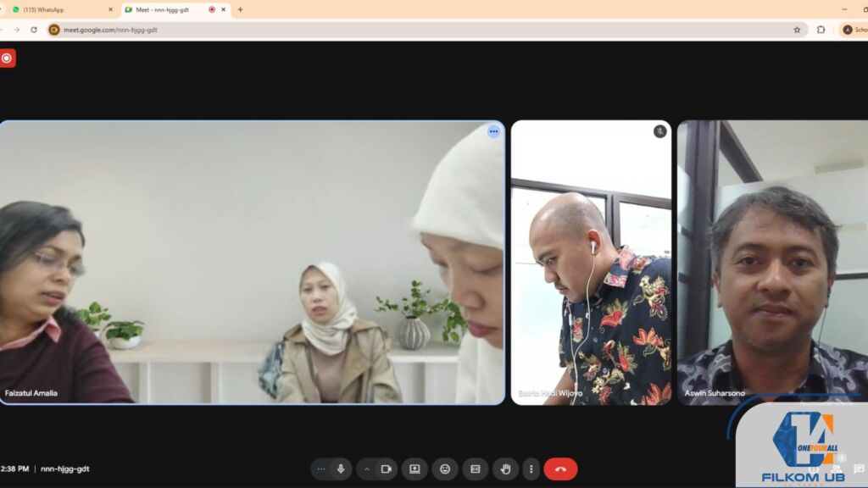Open the Chrome extensions icon
Image resolution: width=868 pixels, height=488 pixels.
(819, 30)
